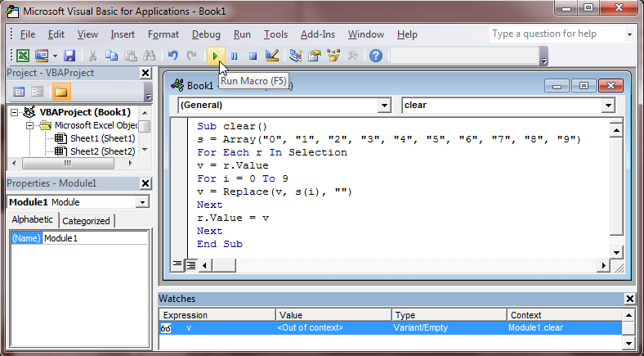
Task: Select the watch expression v row
Action: tap(390, 327)
